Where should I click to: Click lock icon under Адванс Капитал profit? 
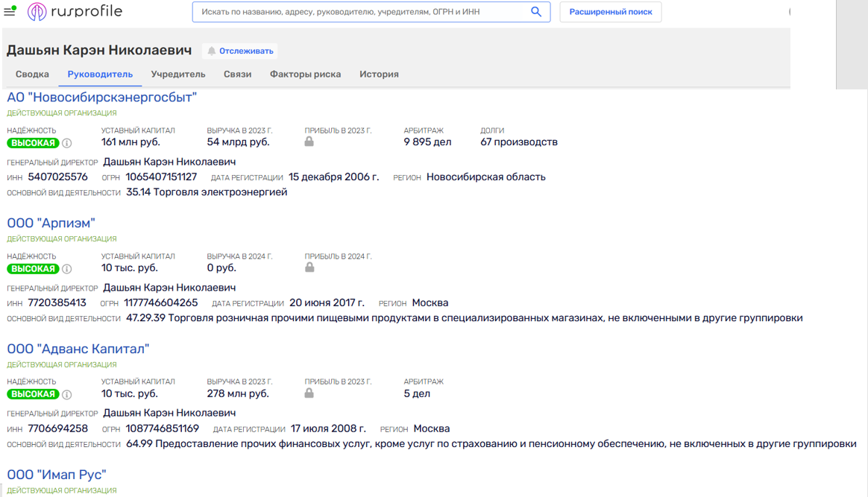pos(309,393)
